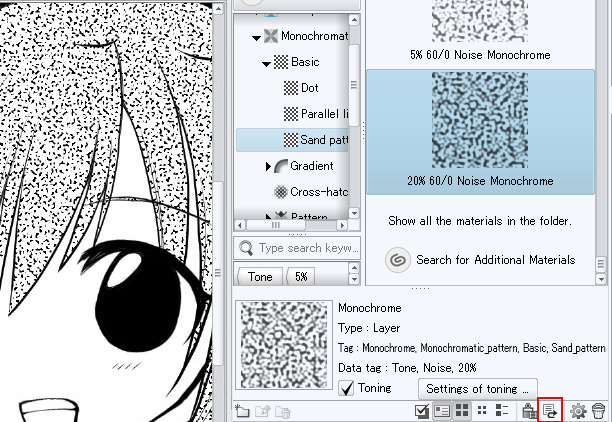Switch to detail view for materials

point(442,411)
